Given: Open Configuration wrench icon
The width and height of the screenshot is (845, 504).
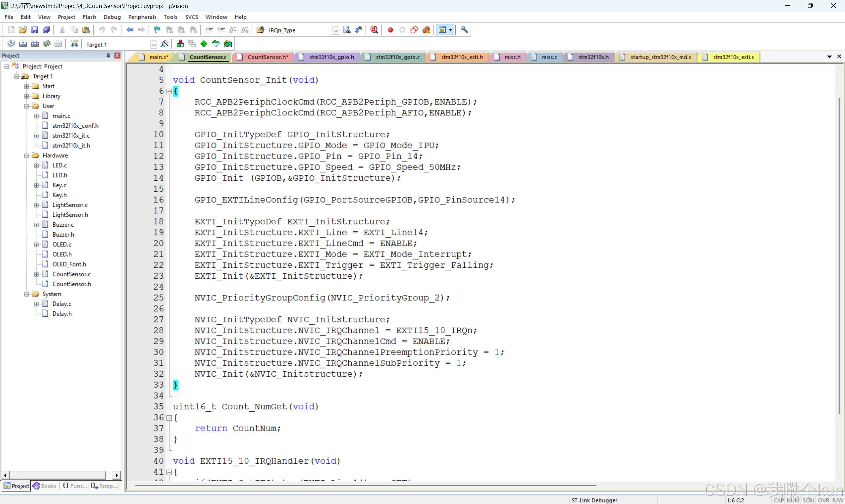Looking at the screenshot, I should (x=464, y=30).
